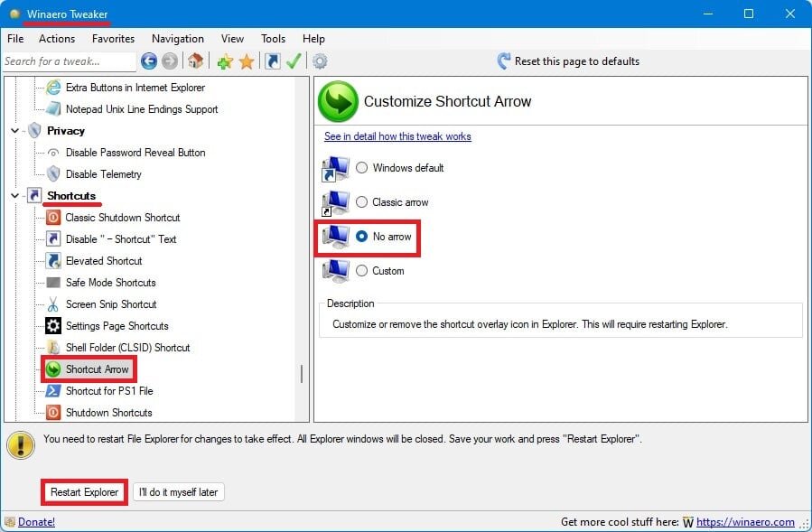This screenshot has width=812, height=532.
Task: Select Disable Password Reveal Button item
Action: (x=135, y=153)
